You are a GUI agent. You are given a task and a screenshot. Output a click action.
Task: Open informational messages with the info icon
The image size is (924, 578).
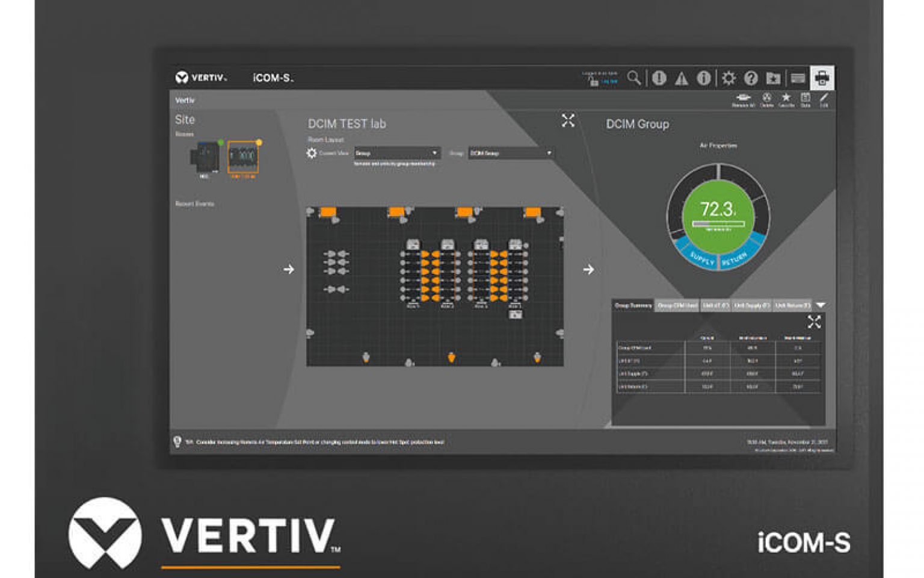pos(702,78)
